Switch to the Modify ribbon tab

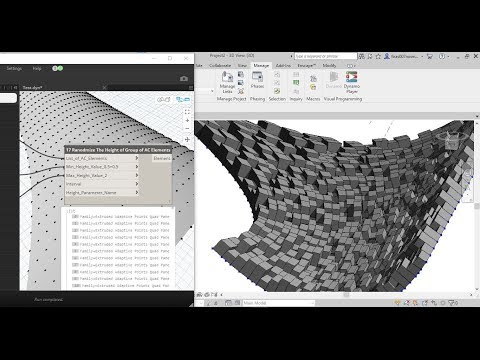[x=329, y=65]
